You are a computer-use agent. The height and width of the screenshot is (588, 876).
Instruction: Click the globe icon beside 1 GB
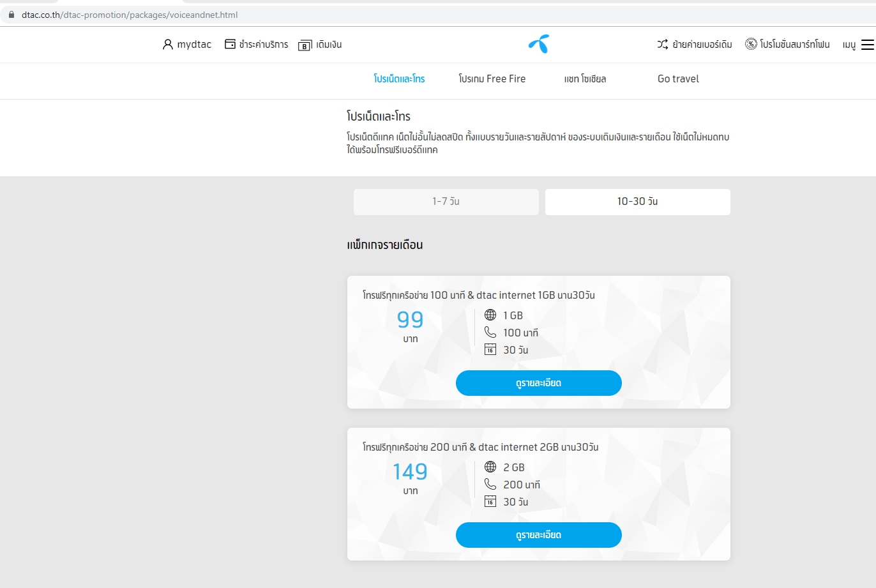[x=490, y=315]
